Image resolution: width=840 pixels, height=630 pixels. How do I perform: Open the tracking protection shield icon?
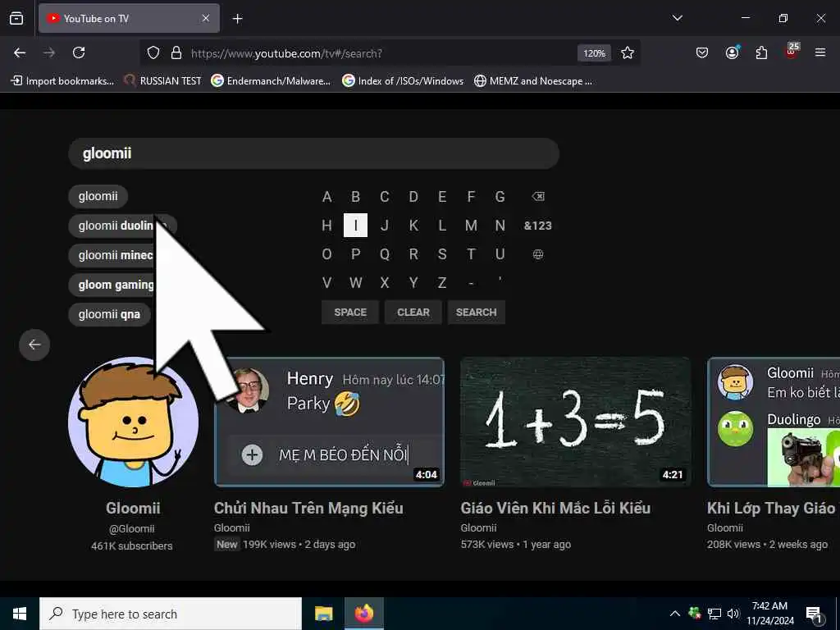pos(153,53)
